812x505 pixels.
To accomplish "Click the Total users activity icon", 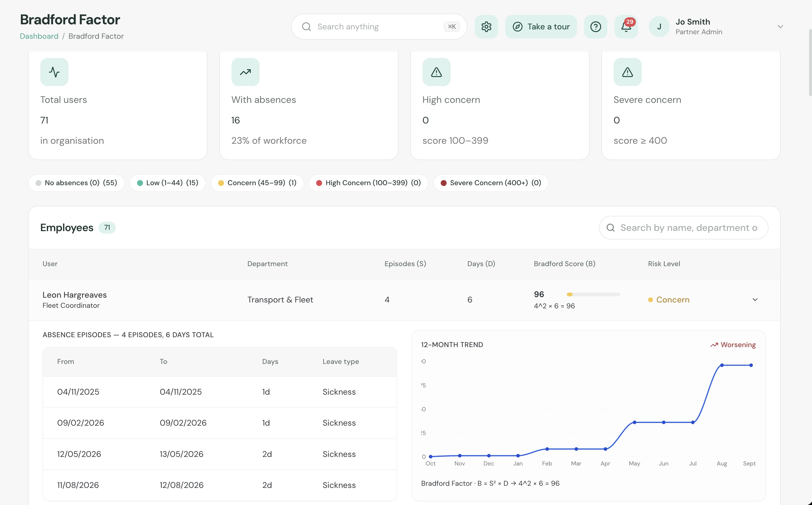I will tap(55, 72).
